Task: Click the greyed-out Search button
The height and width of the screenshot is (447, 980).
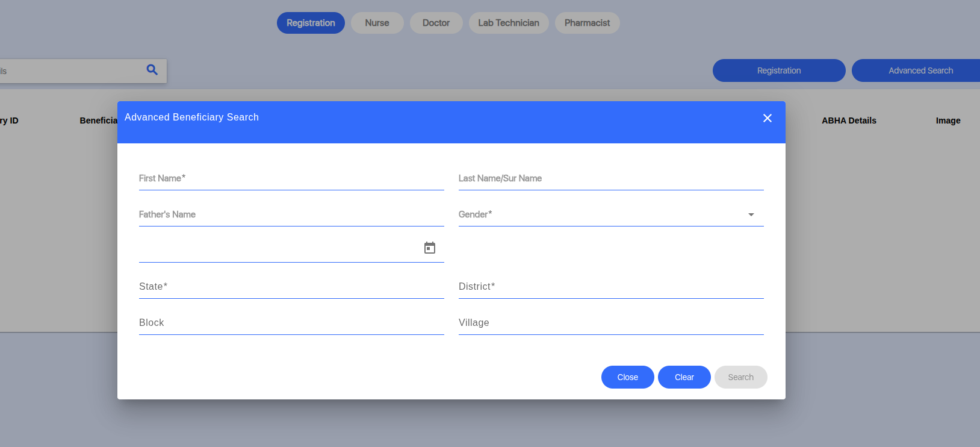Action: pos(740,377)
